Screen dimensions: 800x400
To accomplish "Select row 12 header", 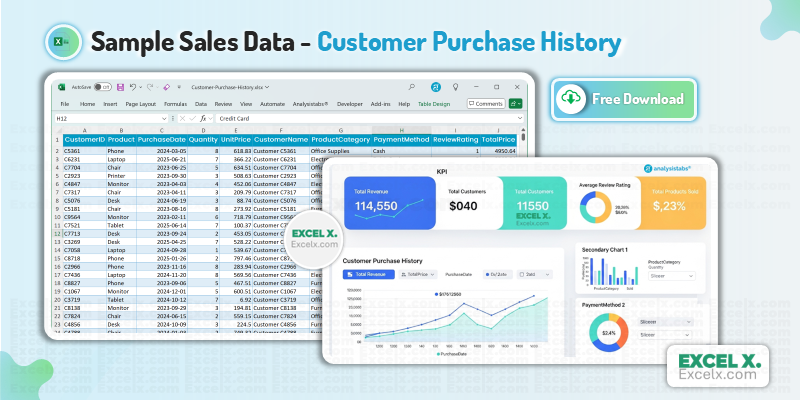I will click(x=58, y=233).
